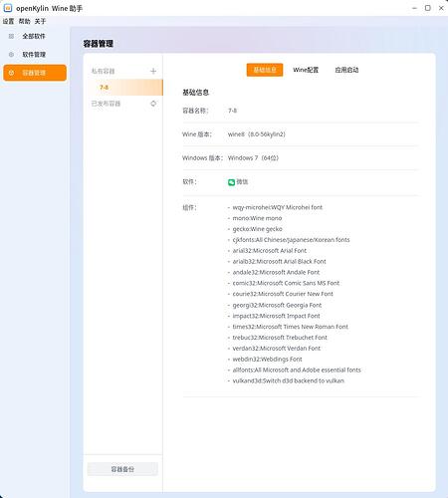Click the 软件管理 sidebar icon

coord(11,55)
